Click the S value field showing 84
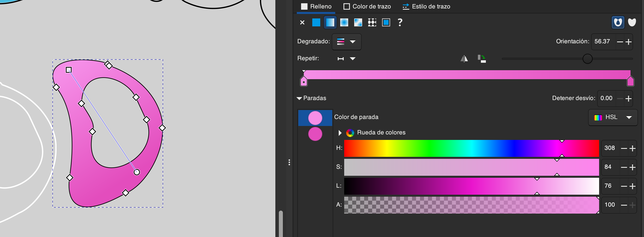 pyautogui.click(x=610, y=167)
